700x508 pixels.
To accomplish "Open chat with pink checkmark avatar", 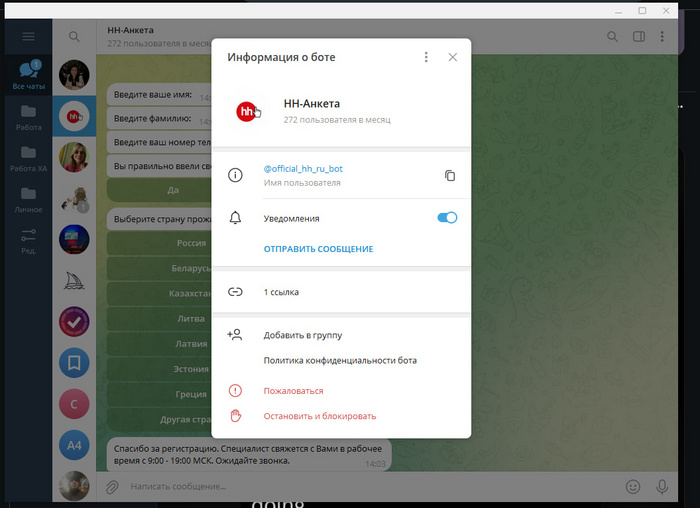I will click(74, 322).
